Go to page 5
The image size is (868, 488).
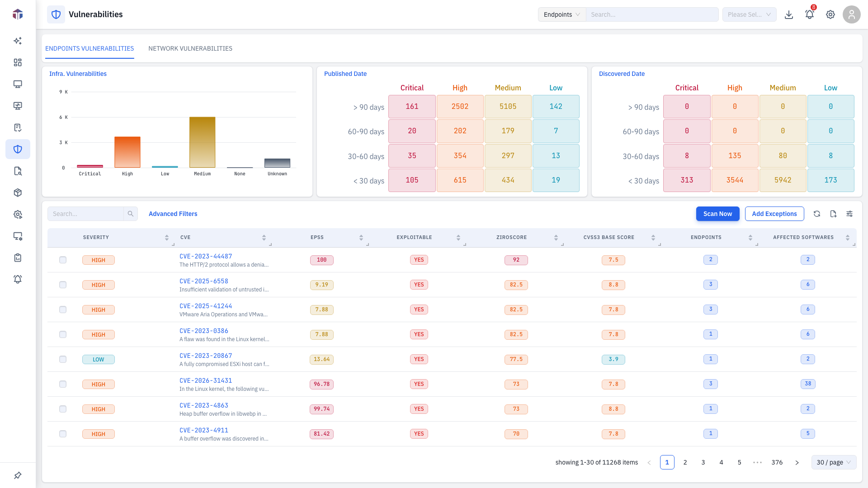[740, 462]
